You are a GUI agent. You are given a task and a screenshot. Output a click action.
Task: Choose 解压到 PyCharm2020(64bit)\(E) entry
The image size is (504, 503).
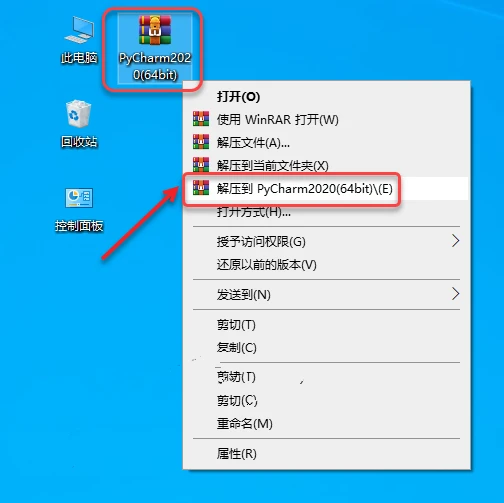click(x=327, y=188)
